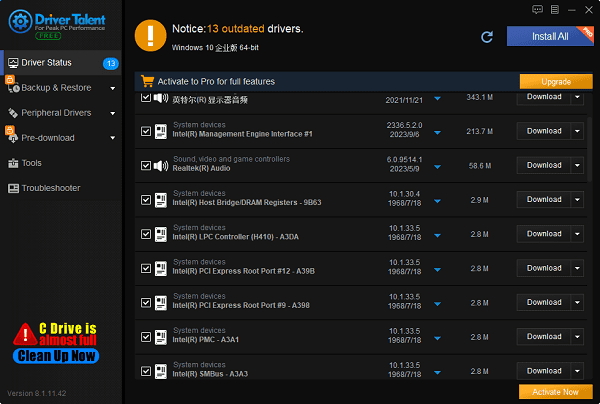600x404 pixels.
Task: Click the 213.7 M size value
Action: 479,132
